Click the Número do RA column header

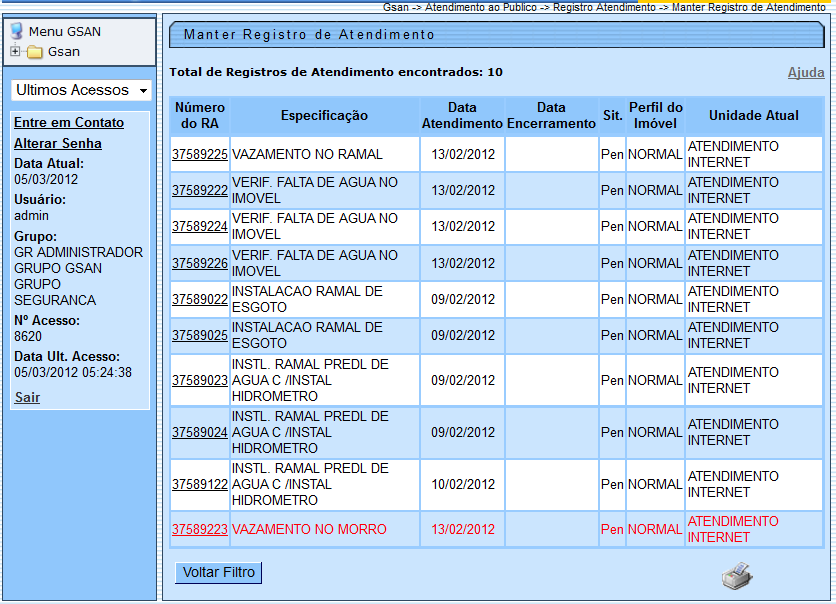200,115
